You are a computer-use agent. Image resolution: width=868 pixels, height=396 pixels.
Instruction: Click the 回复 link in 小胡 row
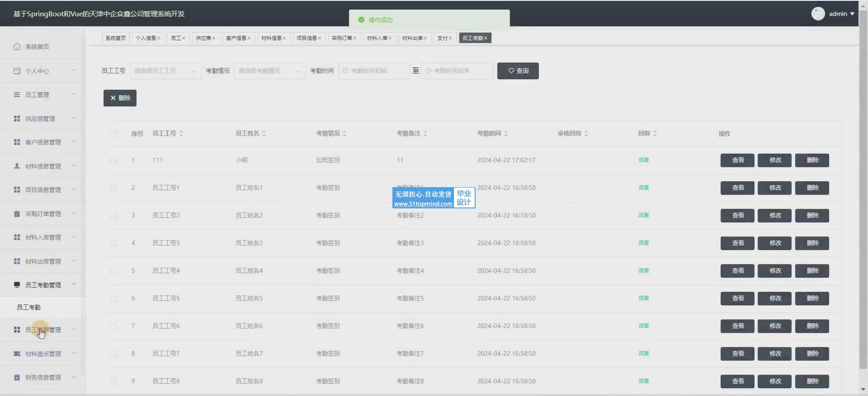[644, 160]
